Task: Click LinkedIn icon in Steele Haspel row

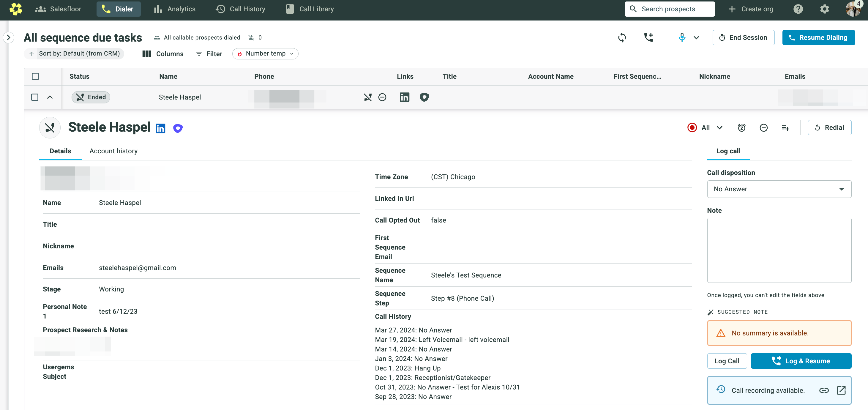Action: click(x=404, y=97)
